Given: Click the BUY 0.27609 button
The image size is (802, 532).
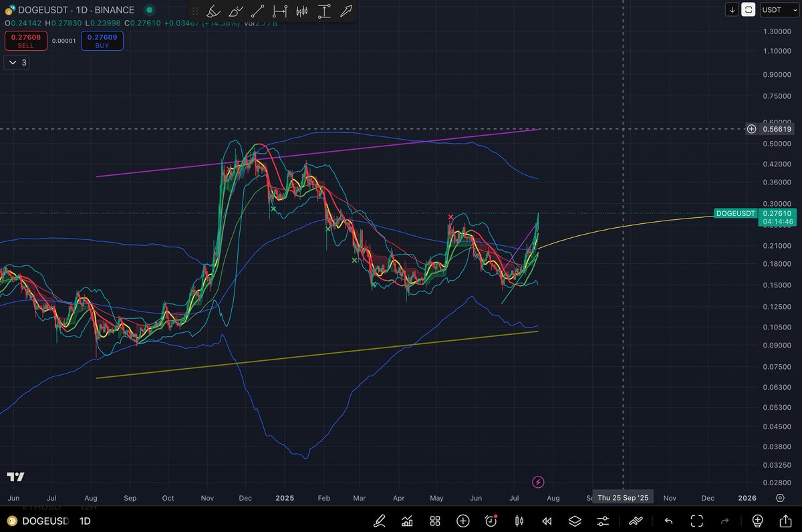Looking at the screenshot, I should tap(102, 41).
